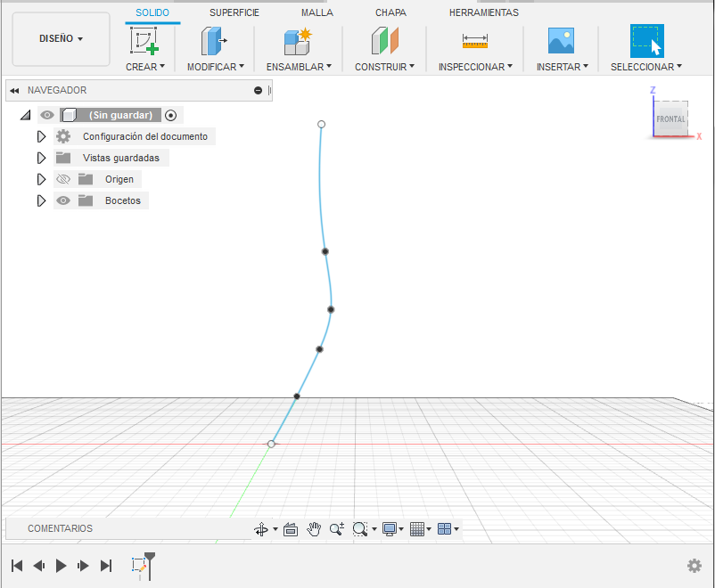This screenshot has height=588, width=715.
Task: Click the FRONTAL face of ViewCube
Action: 670,119
